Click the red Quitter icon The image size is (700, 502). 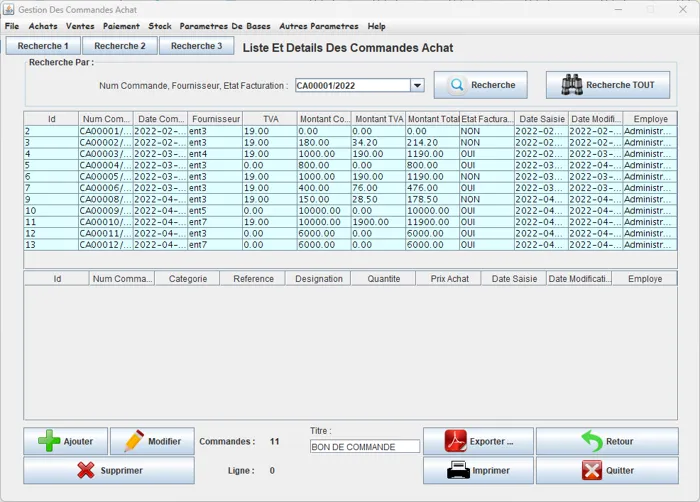[591, 470]
